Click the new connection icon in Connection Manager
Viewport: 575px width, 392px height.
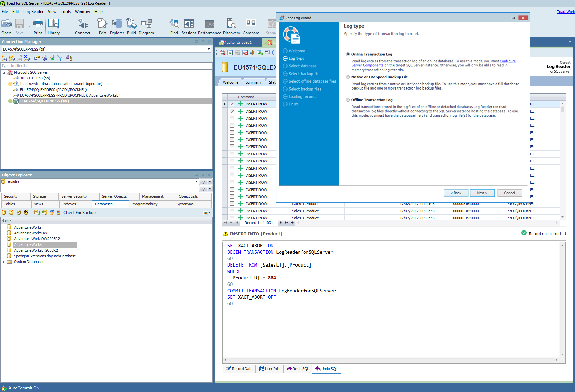[4, 58]
